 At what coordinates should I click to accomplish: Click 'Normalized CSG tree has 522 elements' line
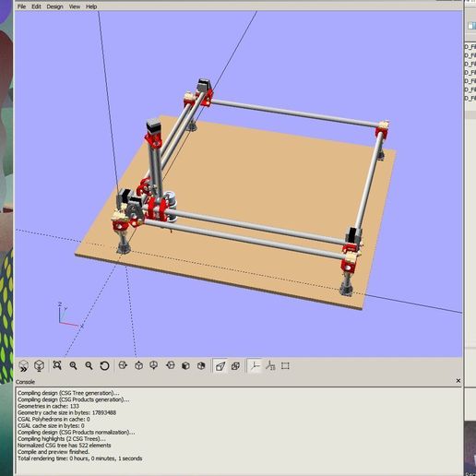pyautogui.click(x=65, y=446)
